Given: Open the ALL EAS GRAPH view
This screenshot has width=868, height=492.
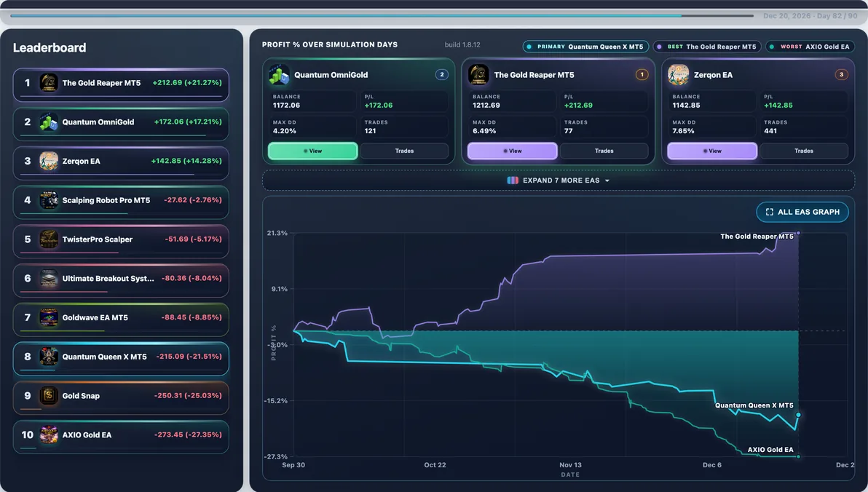Looking at the screenshot, I should [802, 212].
